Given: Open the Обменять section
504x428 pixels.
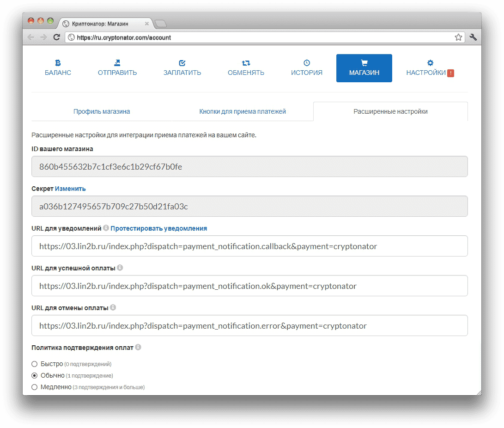Looking at the screenshot, I should [x=246, y=68].
